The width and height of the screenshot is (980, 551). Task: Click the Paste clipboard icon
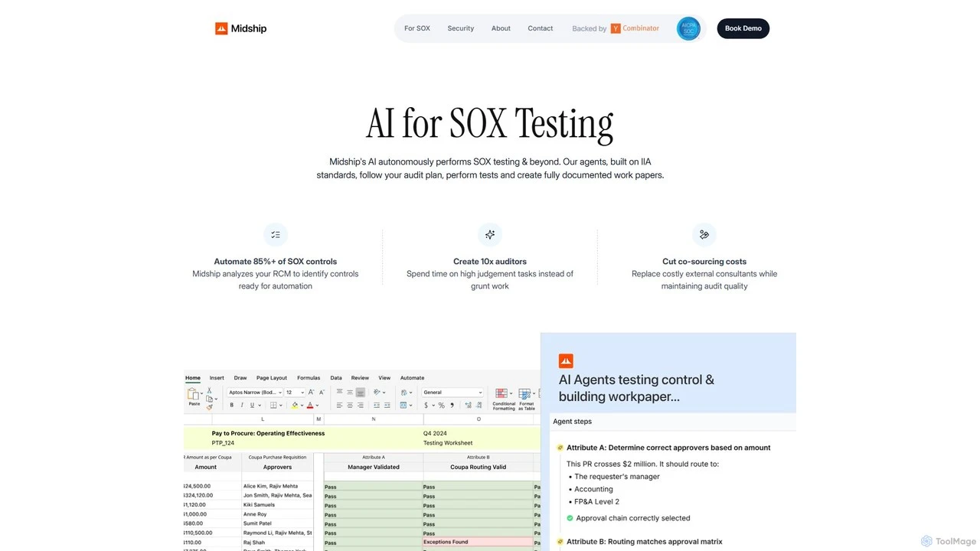pos(194,394)
